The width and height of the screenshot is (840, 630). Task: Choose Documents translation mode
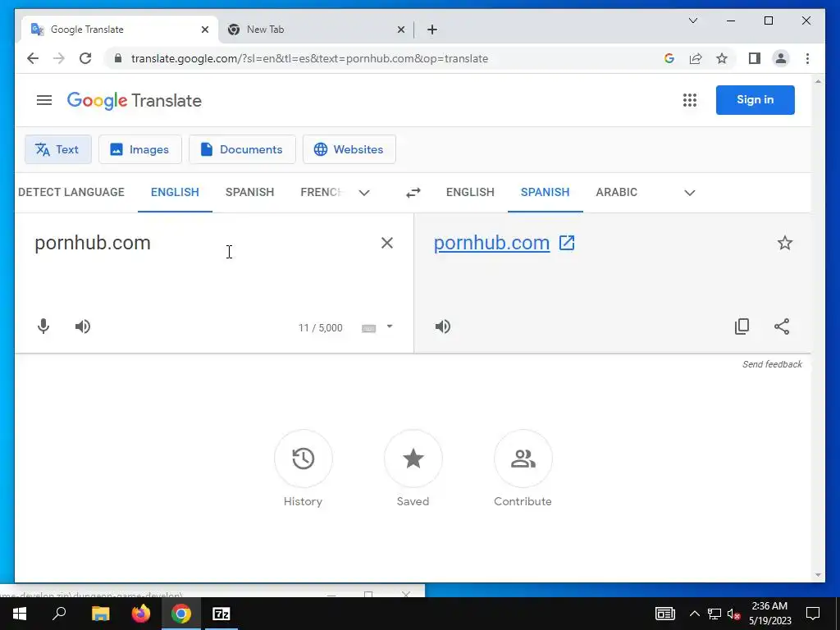pyautogui.click(x=242, y=149)
